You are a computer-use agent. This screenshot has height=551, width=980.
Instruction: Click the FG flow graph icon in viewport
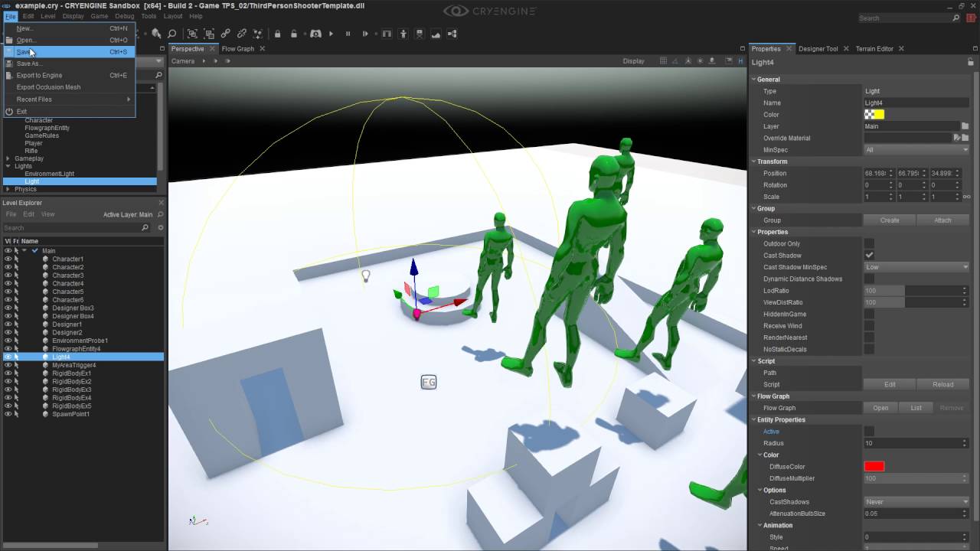click(x=429, y=382)
